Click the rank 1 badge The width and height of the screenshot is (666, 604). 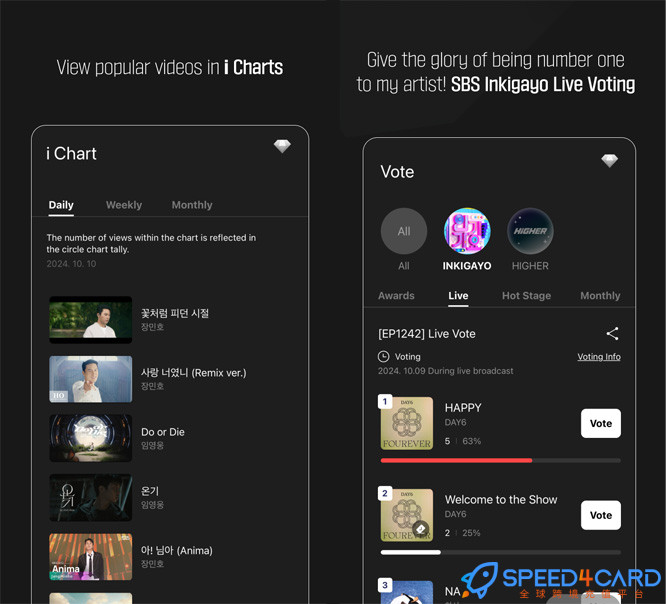coord(385,401)
